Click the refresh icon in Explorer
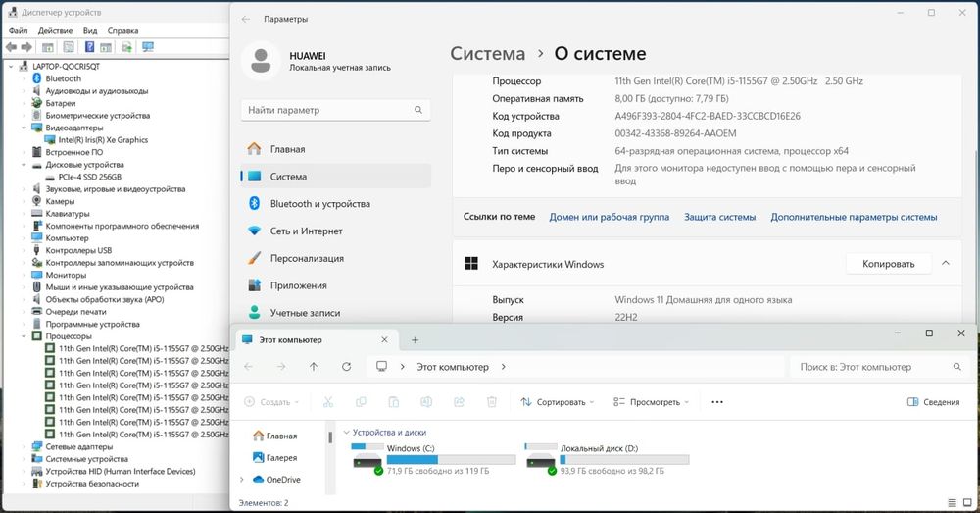Screen dimensions: 980x513 pyautogui.click(x=346, y=367)
